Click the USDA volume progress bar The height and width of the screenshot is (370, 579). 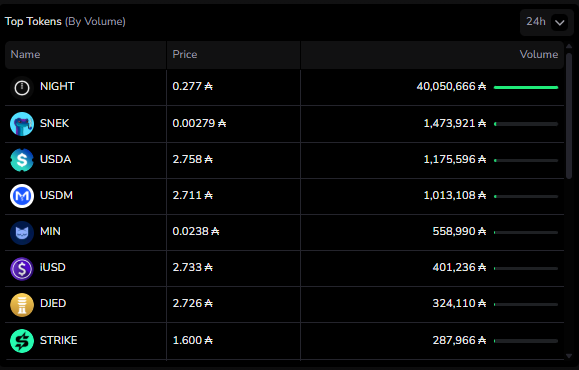(526, 160)
